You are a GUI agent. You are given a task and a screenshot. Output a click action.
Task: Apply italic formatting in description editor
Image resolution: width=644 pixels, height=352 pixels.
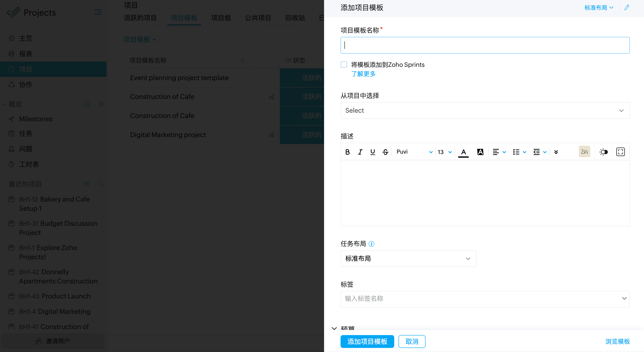tap(360, 152)
